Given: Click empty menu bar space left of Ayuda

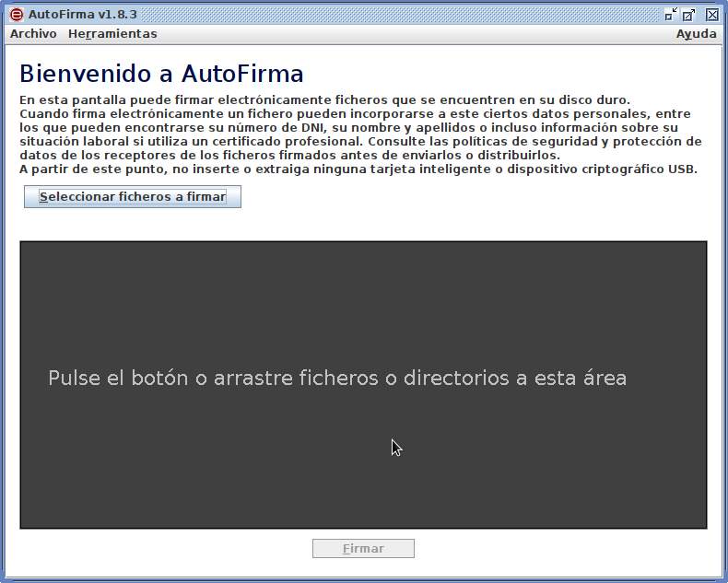Looking at the screenshot, I should click(415, 34).
